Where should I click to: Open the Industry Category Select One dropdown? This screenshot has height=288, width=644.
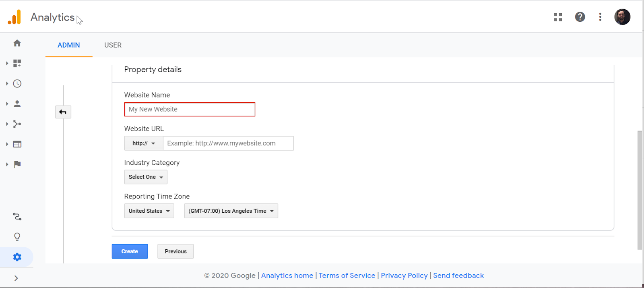click(x=146, y=177)
